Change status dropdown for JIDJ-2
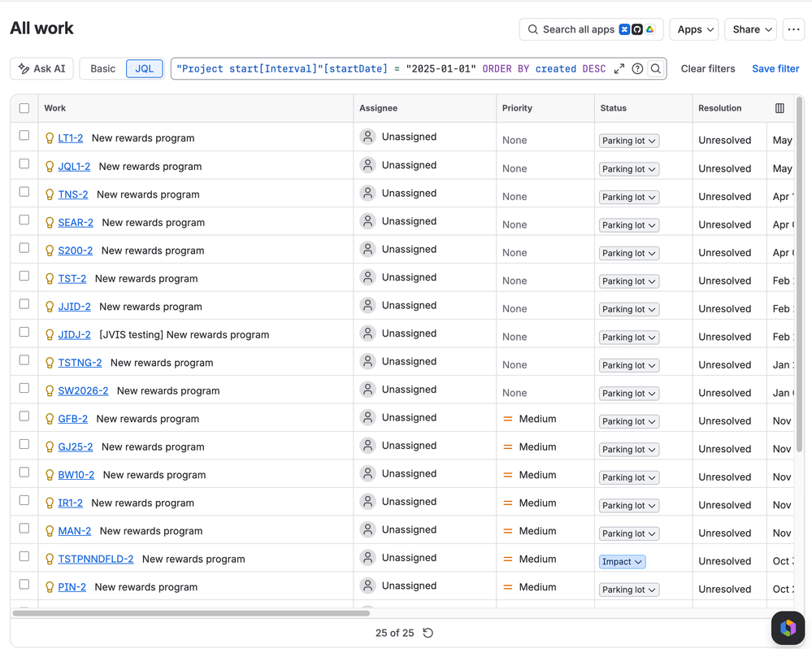Screen dimensions: 812x649 628,338
